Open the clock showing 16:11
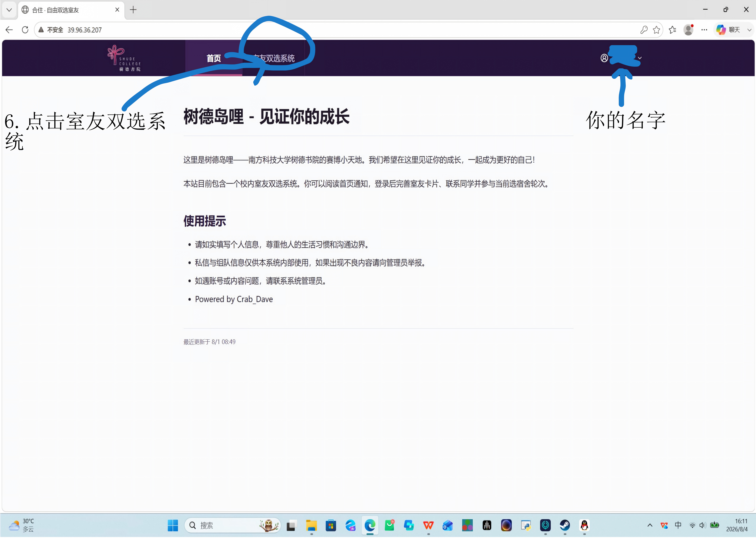The width and height of the screenshot is (756, 538). (x=737, y=525)
